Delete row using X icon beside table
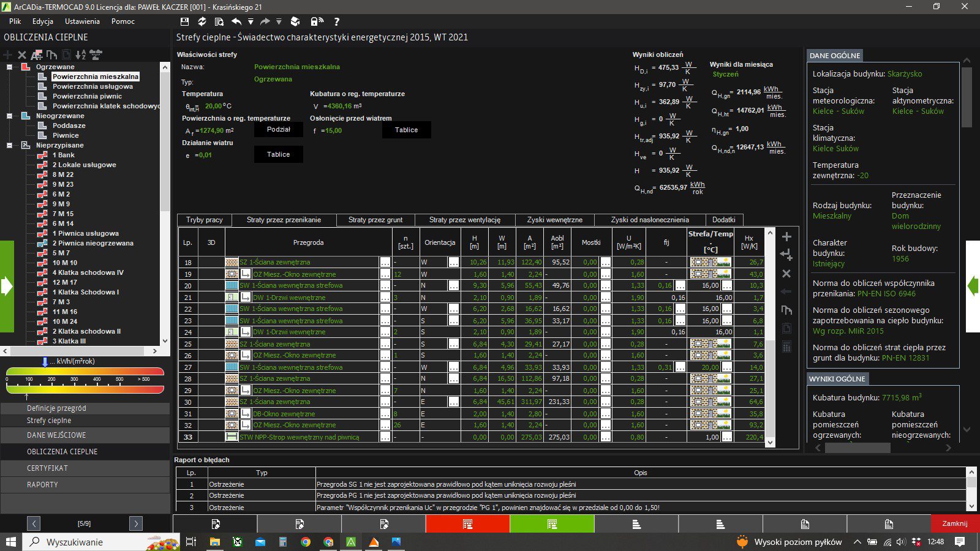This screenshot has width=980, height=551. point(787,274)
